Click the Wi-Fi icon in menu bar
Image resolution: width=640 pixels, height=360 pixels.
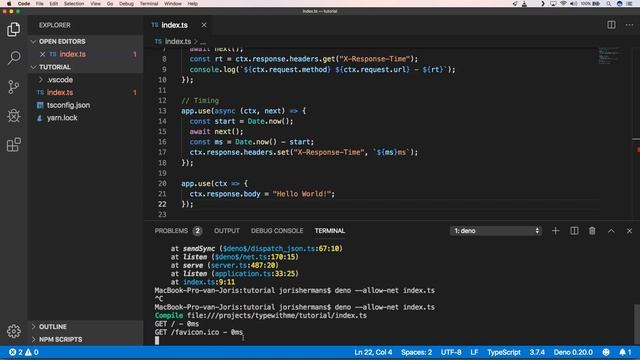[x=563, y=3]
